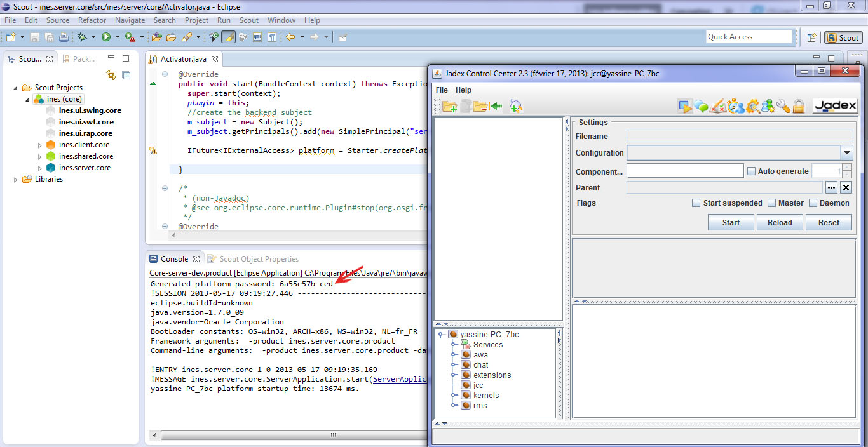The image size is (868, 447).
Task: Toggle Show Whitespace Characters pilcrow icon
Action: tap(272, 37)
